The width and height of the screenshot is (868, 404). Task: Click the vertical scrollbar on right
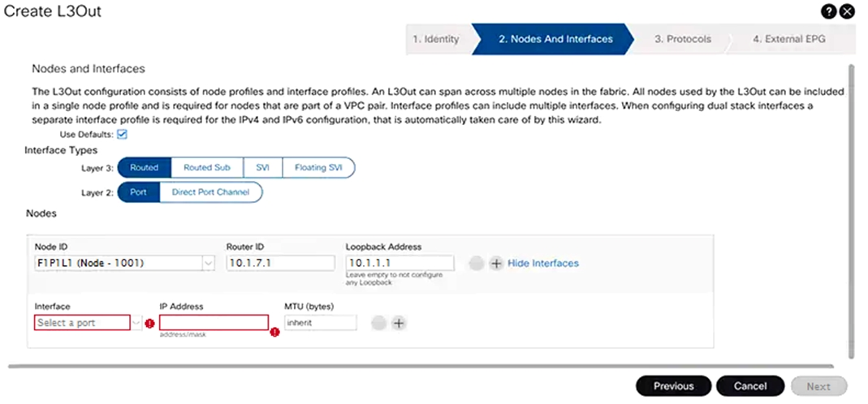tap(851, 210)
